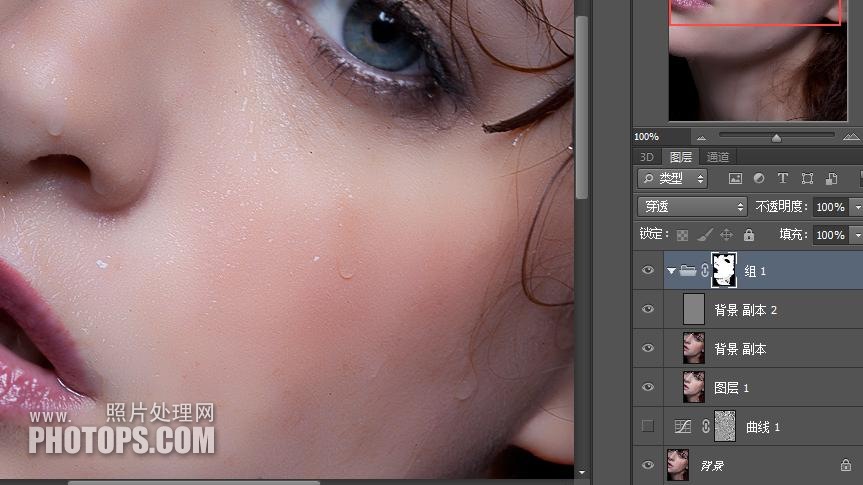Hide the 组 1 group

pyautogui.click(x=648, y=270)
